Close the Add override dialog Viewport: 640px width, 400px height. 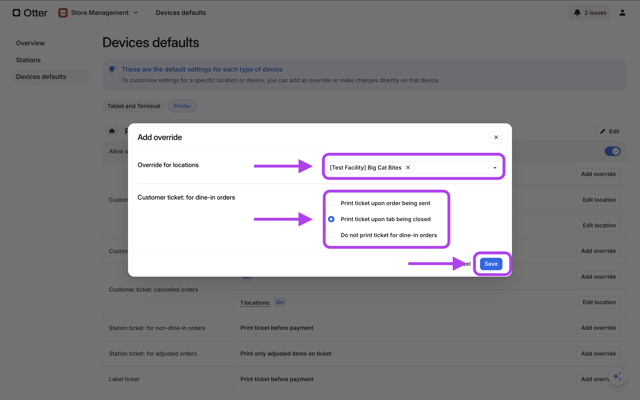point(496,137)
